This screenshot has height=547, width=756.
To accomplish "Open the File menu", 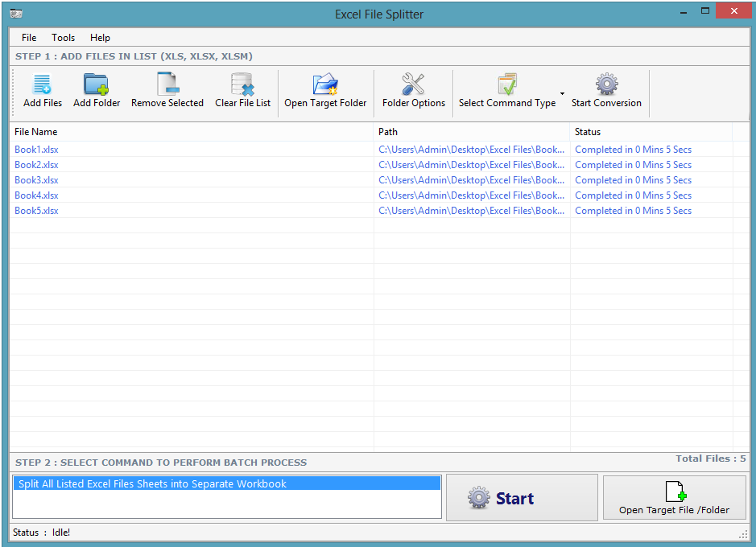I will click(29, 38).
